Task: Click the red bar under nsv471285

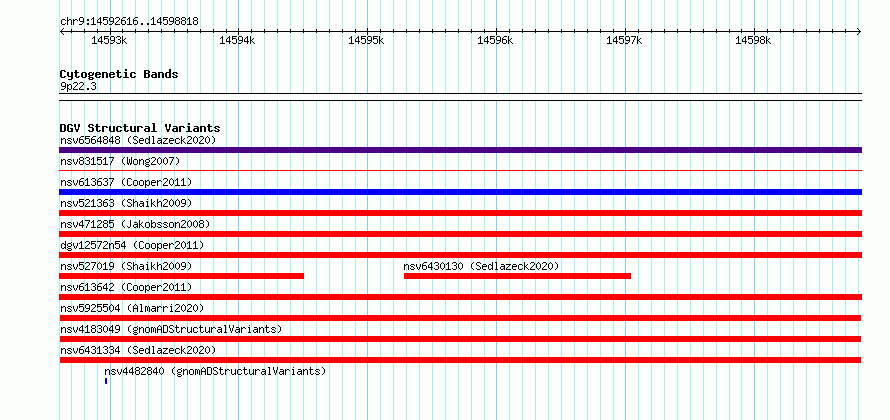Action: click(460, 234)
